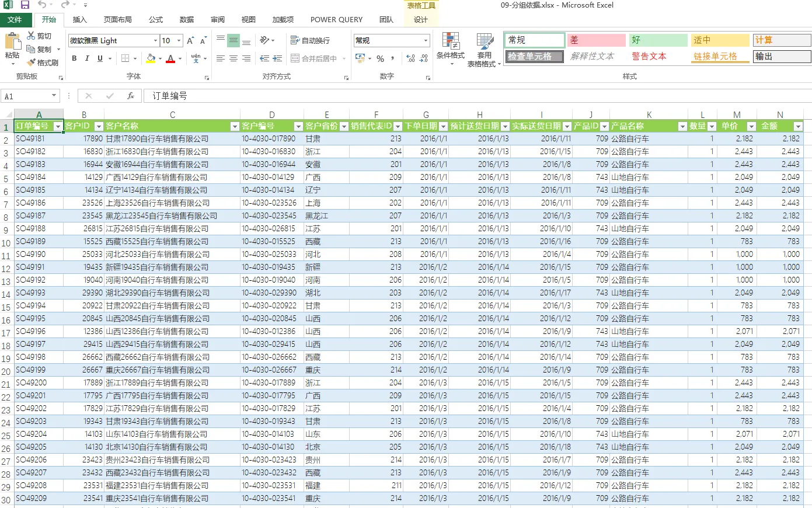Open filter dropdown for 金额 column

(798, 126)
